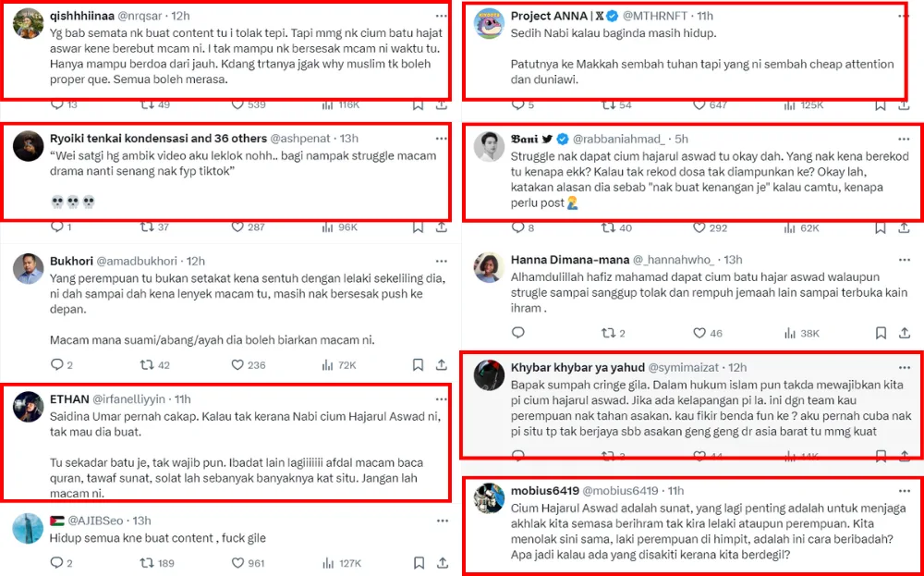Open more options menu on Project ANNA's tweet

[x=906, y=17]
